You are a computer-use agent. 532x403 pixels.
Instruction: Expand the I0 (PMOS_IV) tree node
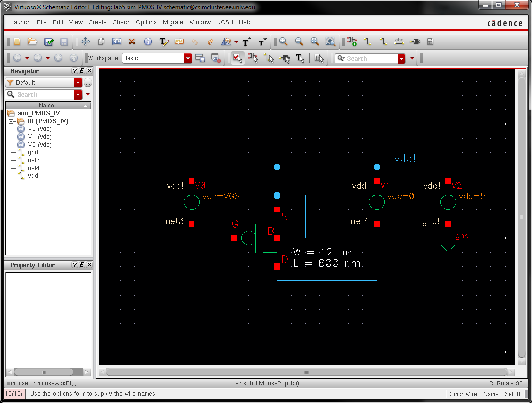(x=11, y=121)
